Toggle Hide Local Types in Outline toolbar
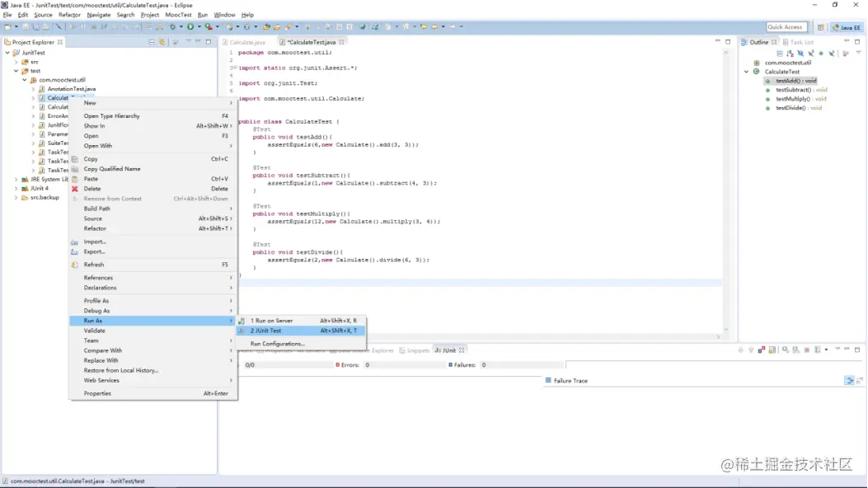 (832, 53)
